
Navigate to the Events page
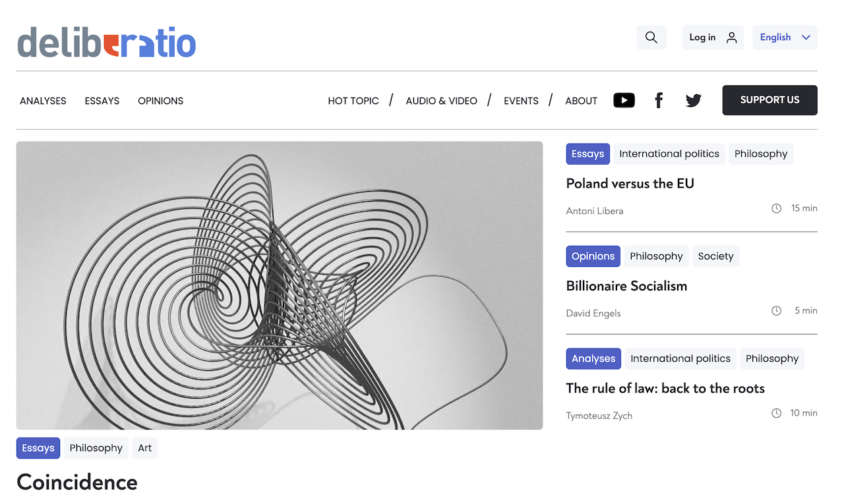click(521, 101)
